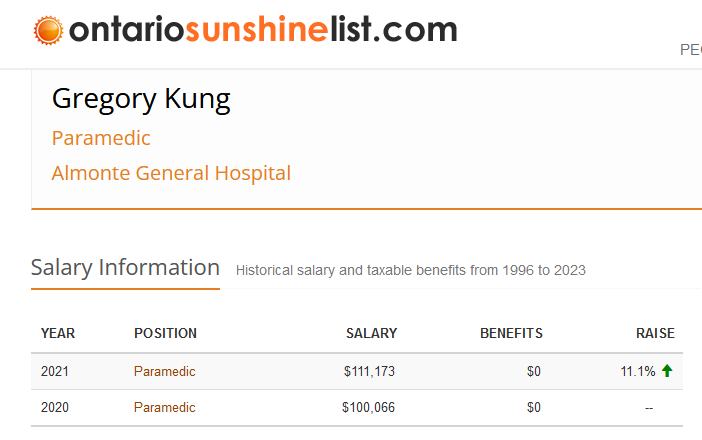Click the 2020 year cell
Screen dimensions: 702x440
pos(56,407)
